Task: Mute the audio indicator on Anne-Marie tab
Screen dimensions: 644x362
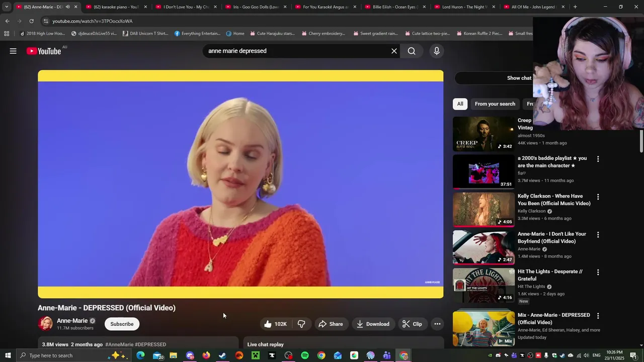Action: coord(67,7)
